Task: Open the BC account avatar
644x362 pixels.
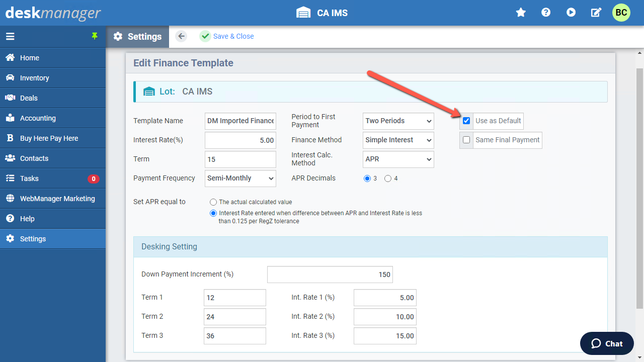Action: pyautogui.click(x=621, y=12)
